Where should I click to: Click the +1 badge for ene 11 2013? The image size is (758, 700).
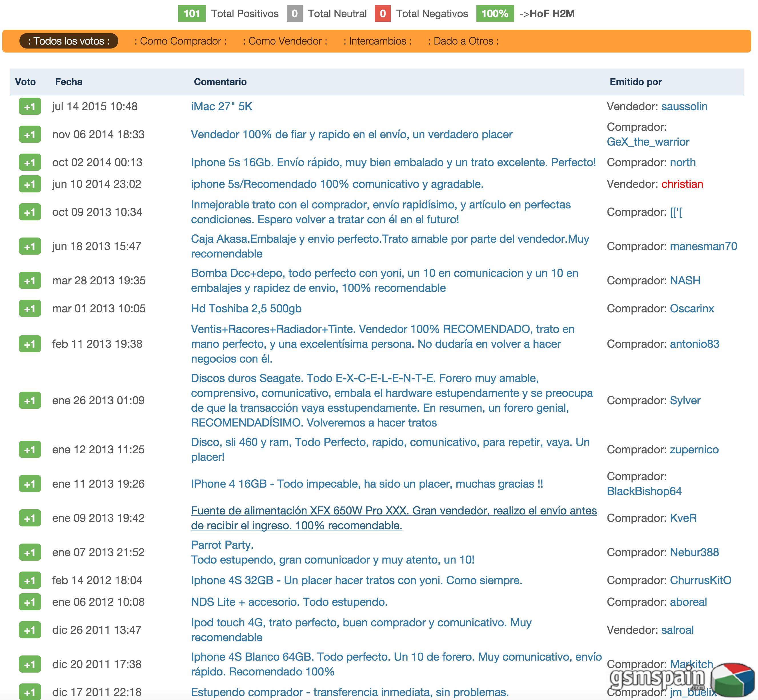tap(30, 484)
